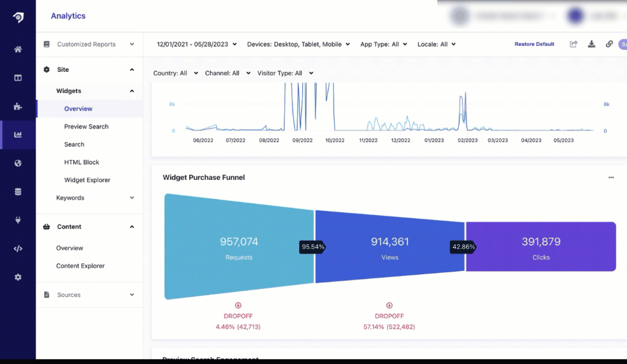Expand the Customized Reports dropdown
The width and height of the screenshot is (627, 364).
click(131, 44)
